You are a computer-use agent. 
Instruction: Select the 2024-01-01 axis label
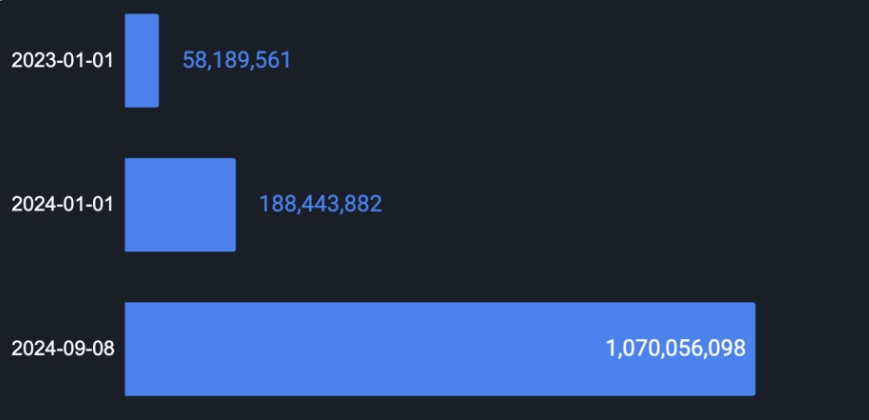point(62,204)
